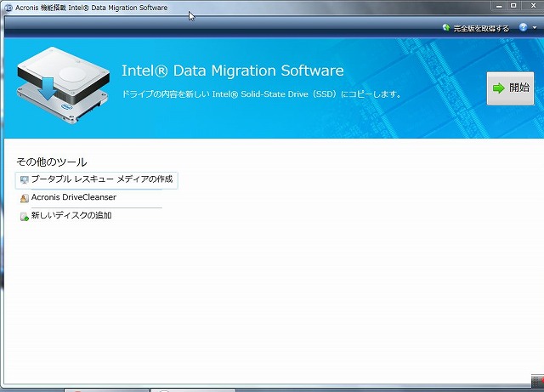Open the 完全版を取得する link
544x392 pixels.
pos(481,28)
